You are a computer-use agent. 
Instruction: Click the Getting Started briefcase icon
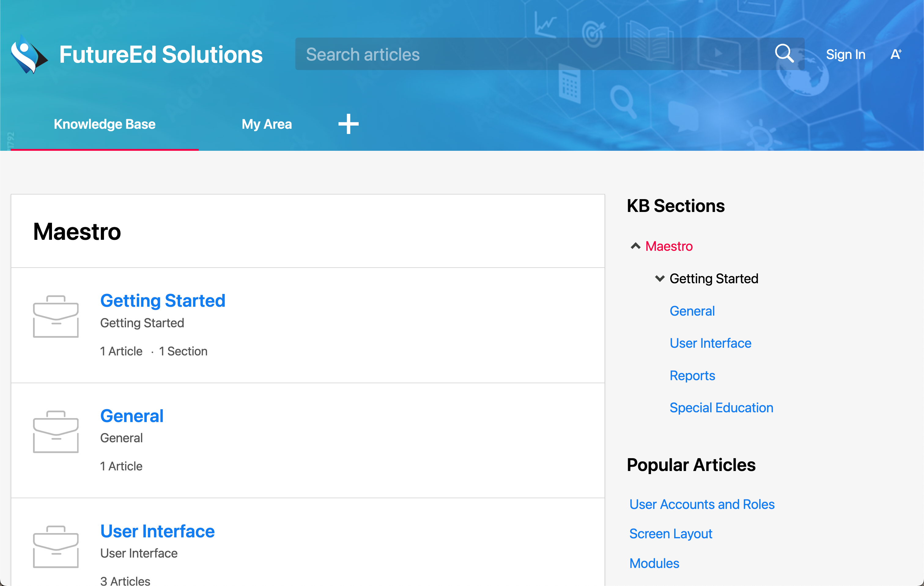(56, 316)
